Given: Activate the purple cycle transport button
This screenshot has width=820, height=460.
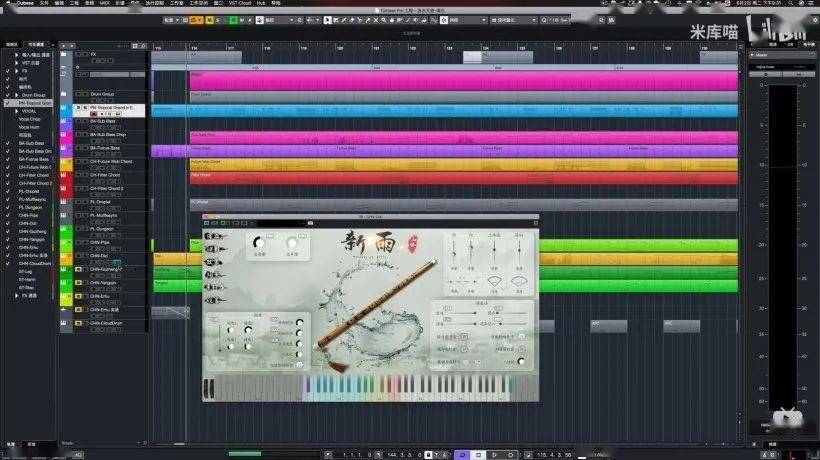Looking at the screenshot, I should [462, 455].
